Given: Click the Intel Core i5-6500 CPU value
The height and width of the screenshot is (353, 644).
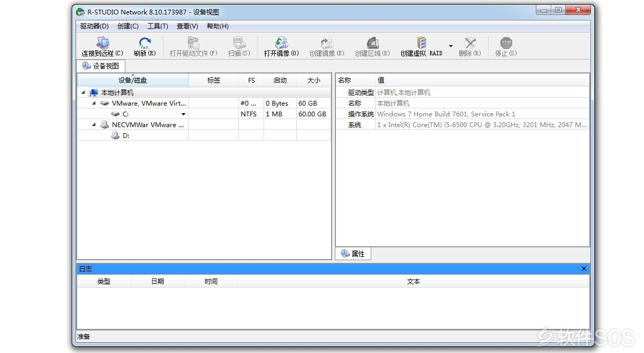Looking at the screenshot, I should 482,125.
